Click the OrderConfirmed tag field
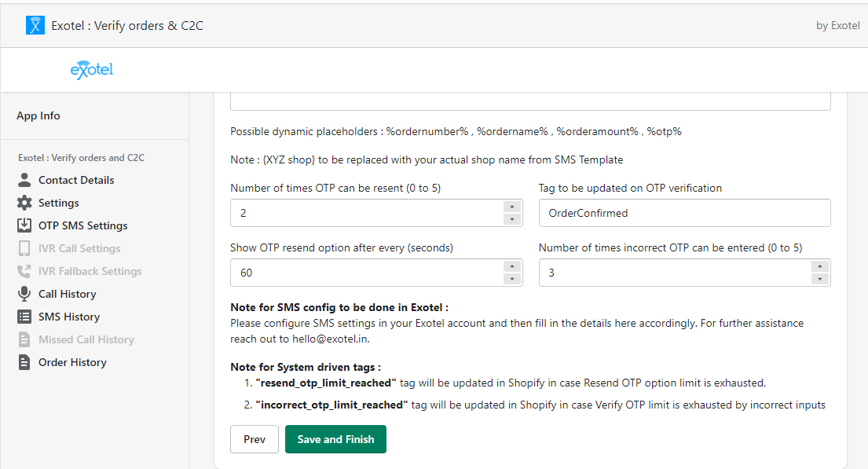 point(684,213)
